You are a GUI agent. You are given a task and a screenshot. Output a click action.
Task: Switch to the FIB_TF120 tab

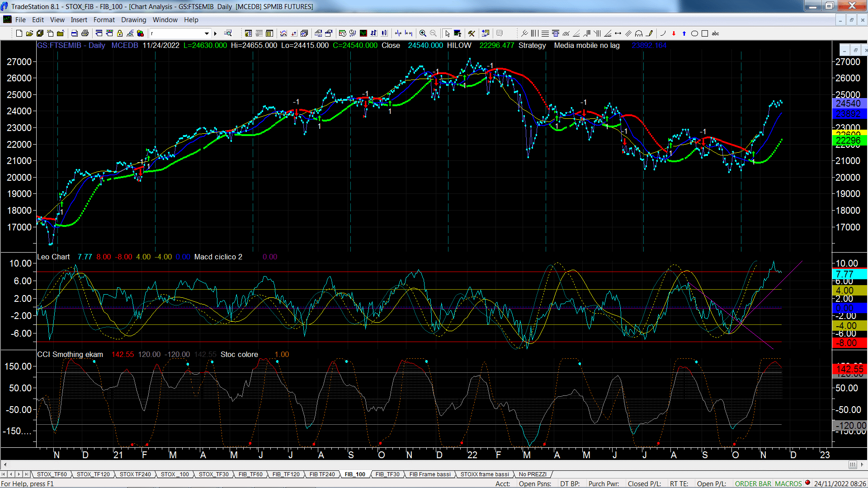[286, 474]
